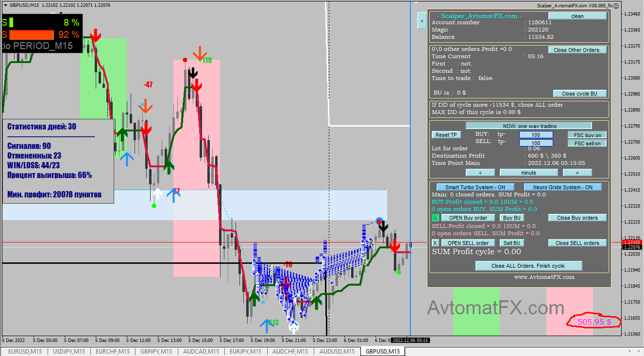Click the 2022.12.06 05:15 time marker
The image size is (644, 356).
pos(410,340)
